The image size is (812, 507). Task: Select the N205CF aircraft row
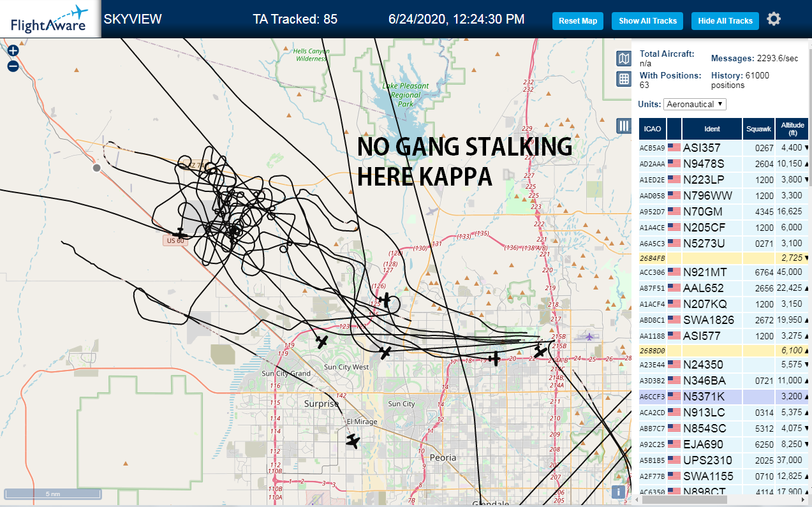tap(723, 228)
